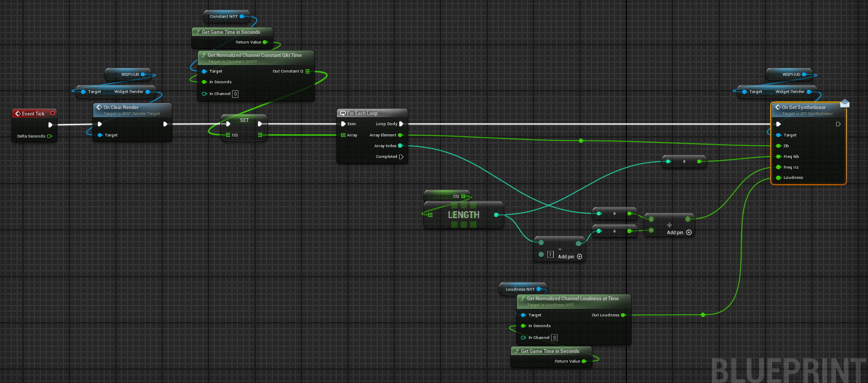Click the SET node's execution input pin
This screenshot has width=868, height=383.
(x=228, y=124)
